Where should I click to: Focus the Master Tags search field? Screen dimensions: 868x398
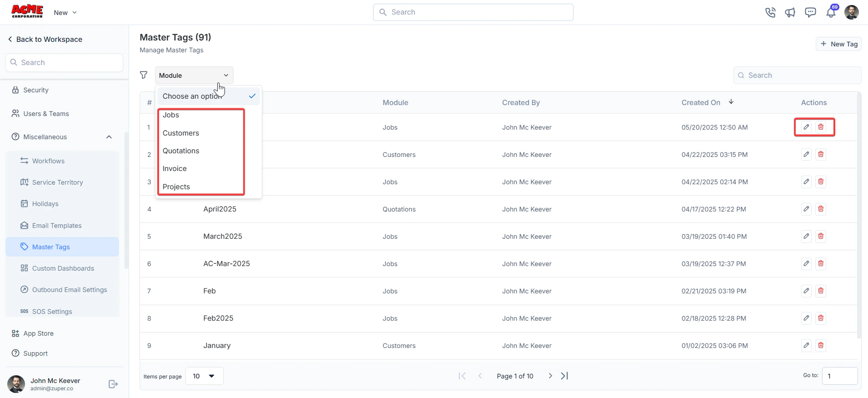click(797, 75)
